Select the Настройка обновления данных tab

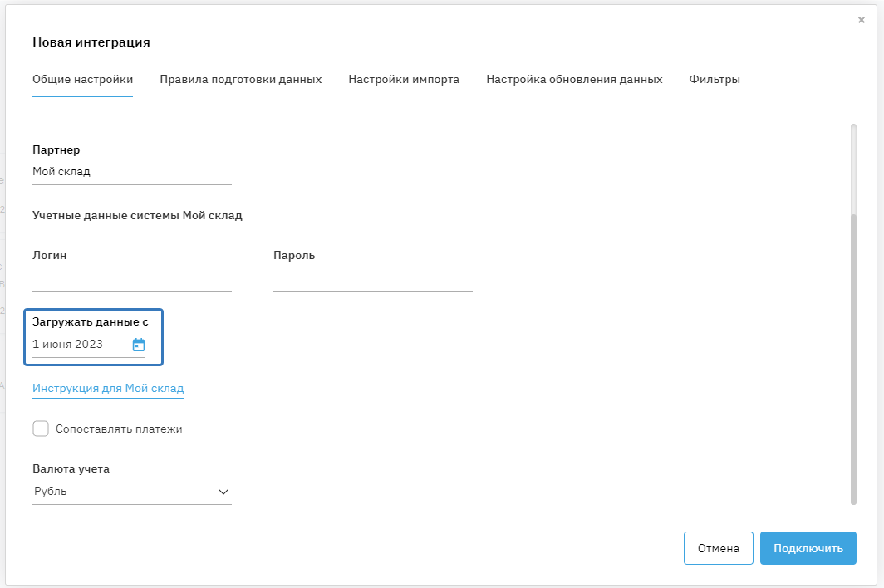(574, 80)
